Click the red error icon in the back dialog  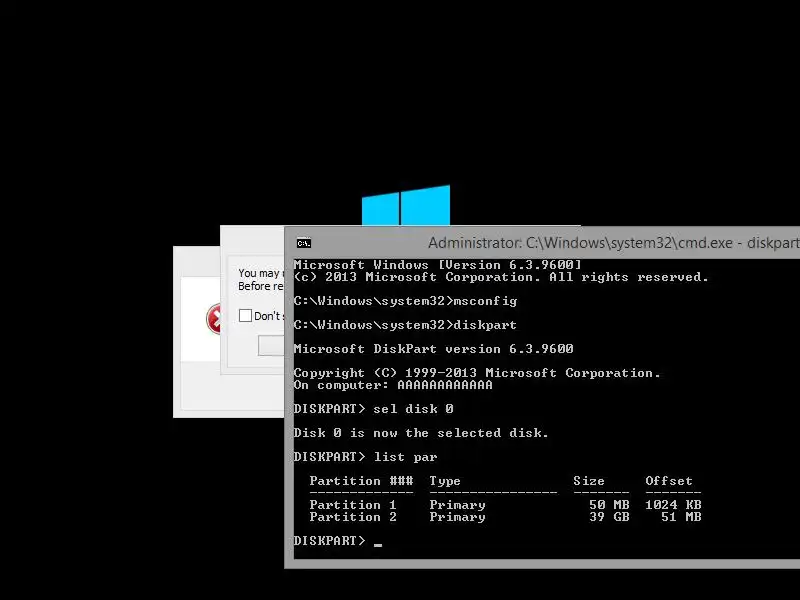214,319
